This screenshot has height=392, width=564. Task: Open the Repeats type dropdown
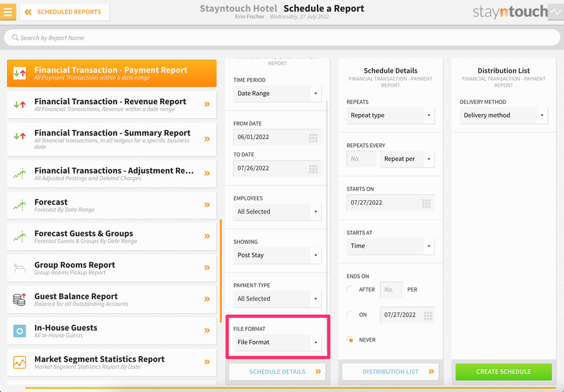click(391, 115)
